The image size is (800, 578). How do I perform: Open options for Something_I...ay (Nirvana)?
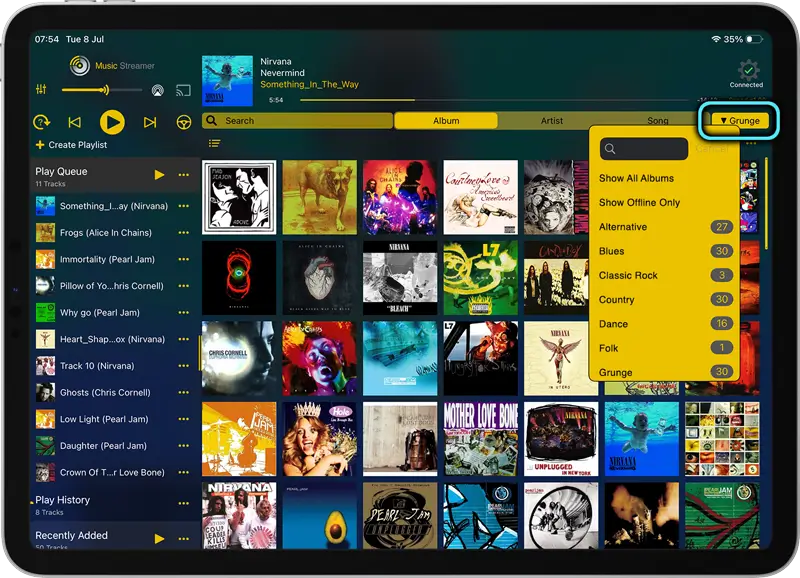(184, 206)
